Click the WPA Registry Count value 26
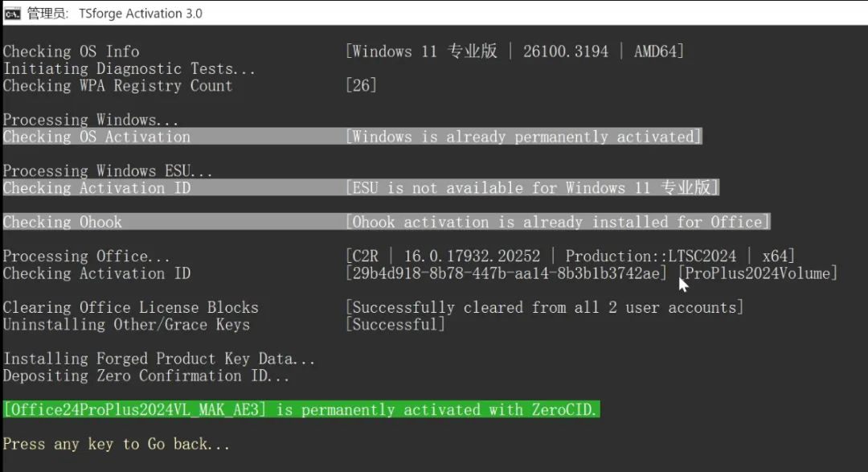 click(361, 86)
